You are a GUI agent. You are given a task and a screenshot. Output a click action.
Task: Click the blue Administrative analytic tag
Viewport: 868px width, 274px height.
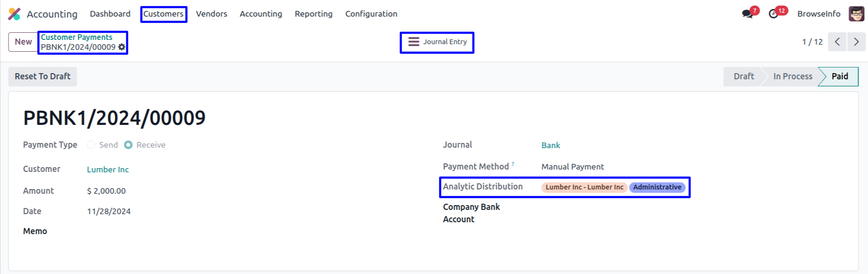(657, 187)
